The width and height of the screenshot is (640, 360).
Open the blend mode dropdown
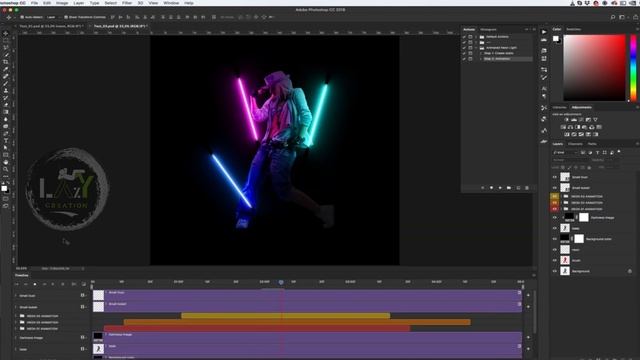pos(571,160)
